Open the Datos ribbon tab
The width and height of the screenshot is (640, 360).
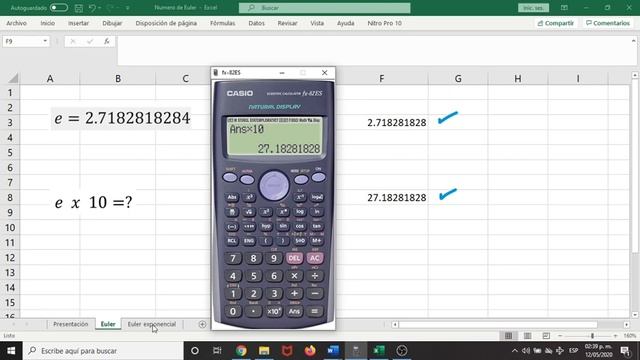(x=256, y=23)
